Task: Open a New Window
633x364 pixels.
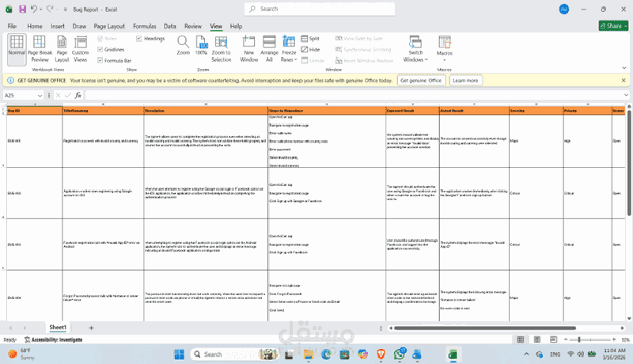Action: click(248, 49)
